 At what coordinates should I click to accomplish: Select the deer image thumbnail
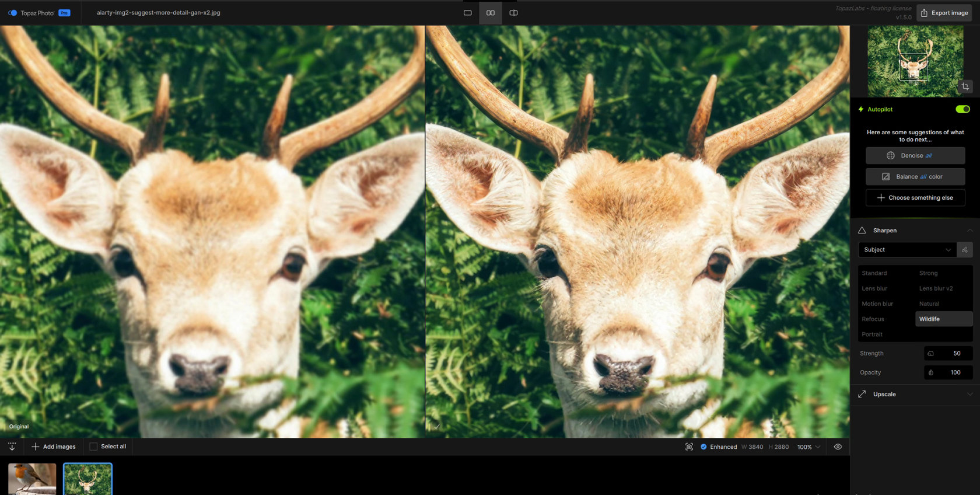[87, 479]
